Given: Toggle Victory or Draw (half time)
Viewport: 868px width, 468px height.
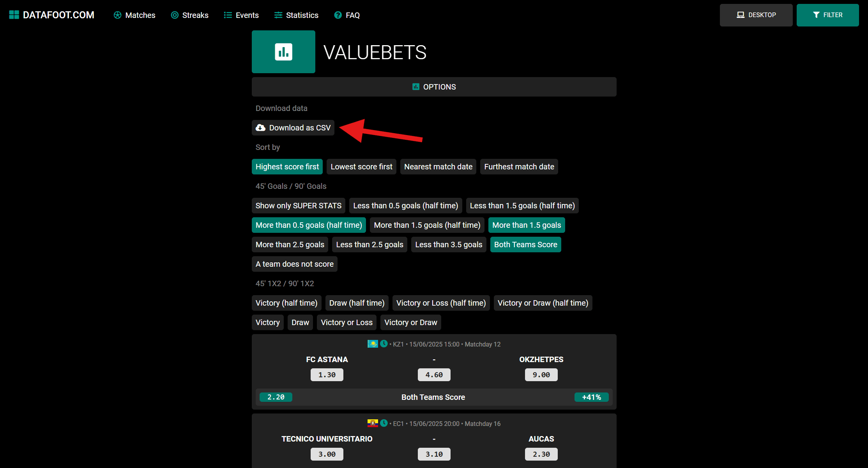Looking at the screenshot, I should point(543,303).
